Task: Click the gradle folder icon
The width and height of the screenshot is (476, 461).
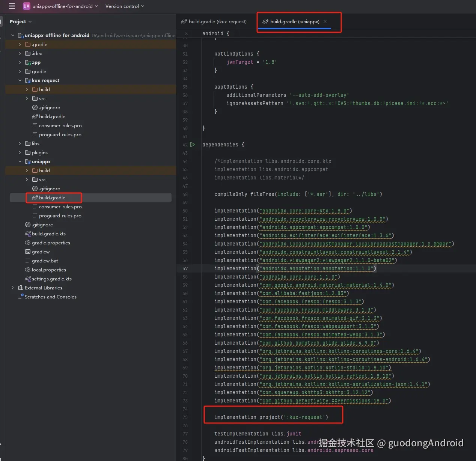Action: click(28, 71)
